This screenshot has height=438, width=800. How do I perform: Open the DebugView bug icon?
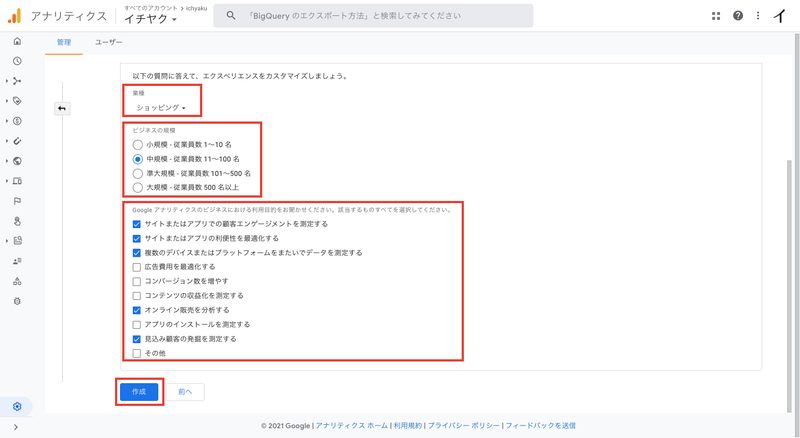[x=17, y=301]
